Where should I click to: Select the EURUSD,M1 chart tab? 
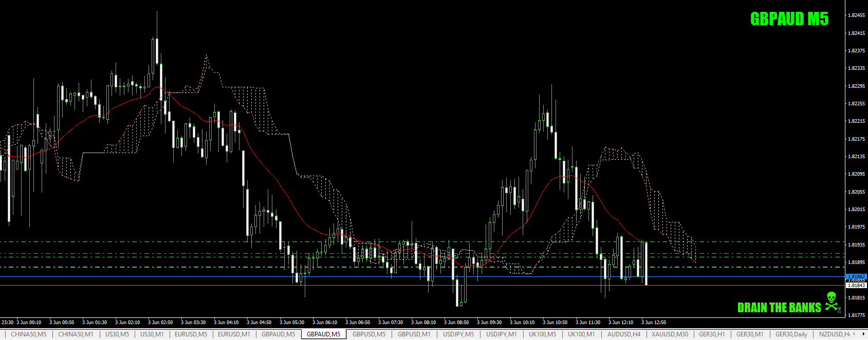(x=234, y=334)
